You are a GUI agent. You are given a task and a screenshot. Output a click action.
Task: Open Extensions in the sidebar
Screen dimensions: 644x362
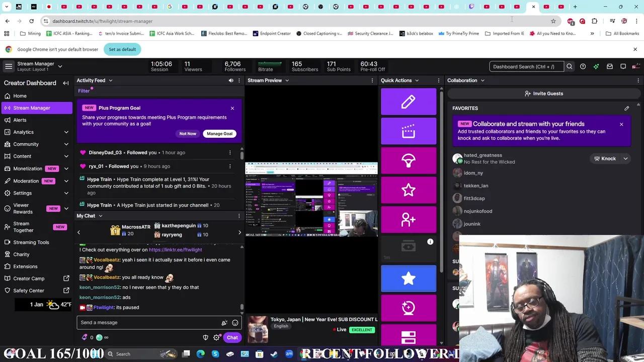(36, 266)
